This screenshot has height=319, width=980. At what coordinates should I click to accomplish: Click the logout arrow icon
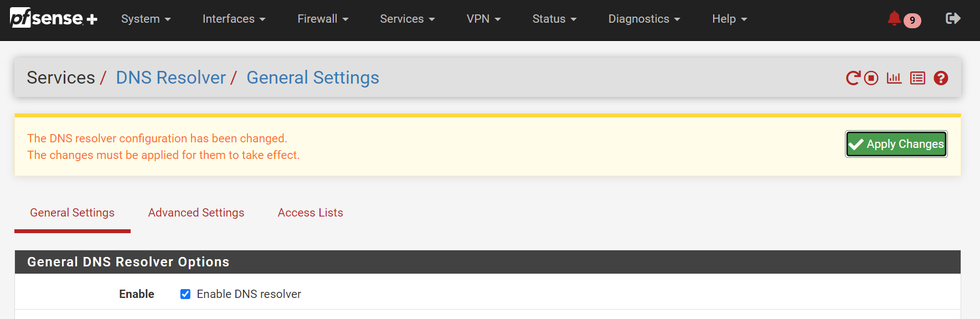point(952,18)
